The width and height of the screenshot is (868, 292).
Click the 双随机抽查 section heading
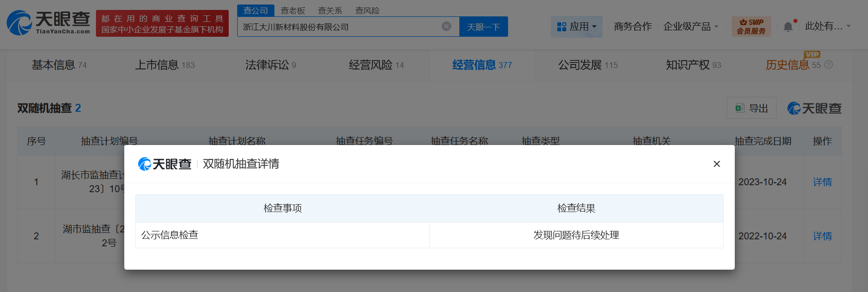coord(49,108)
